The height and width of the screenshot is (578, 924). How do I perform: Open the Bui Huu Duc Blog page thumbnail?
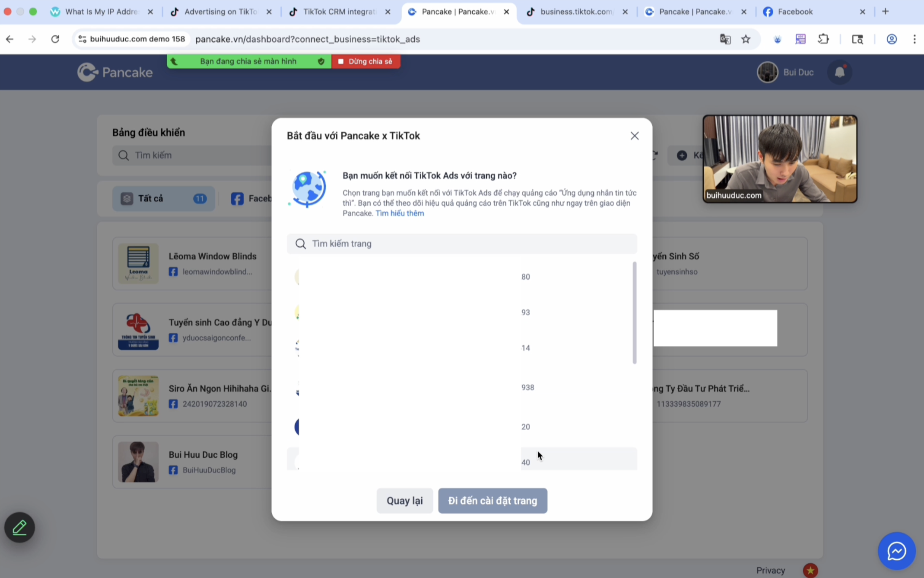138,462
